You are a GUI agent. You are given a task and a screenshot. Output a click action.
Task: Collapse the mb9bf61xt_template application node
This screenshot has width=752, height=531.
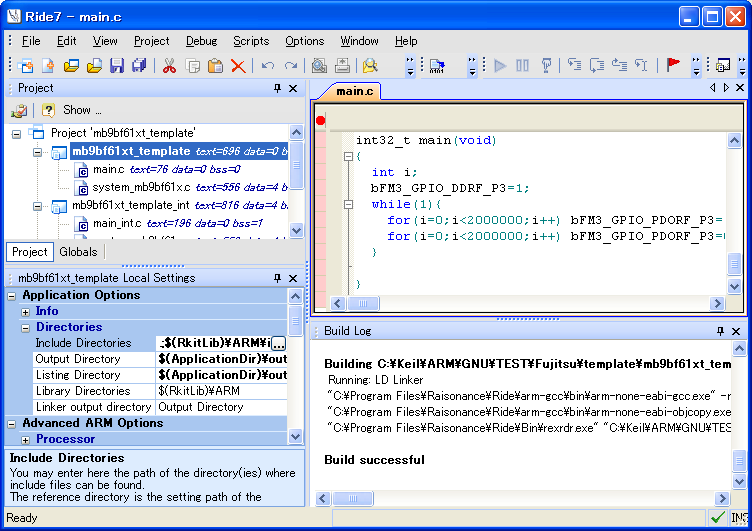pyautogui.click(x=37, y=152)
